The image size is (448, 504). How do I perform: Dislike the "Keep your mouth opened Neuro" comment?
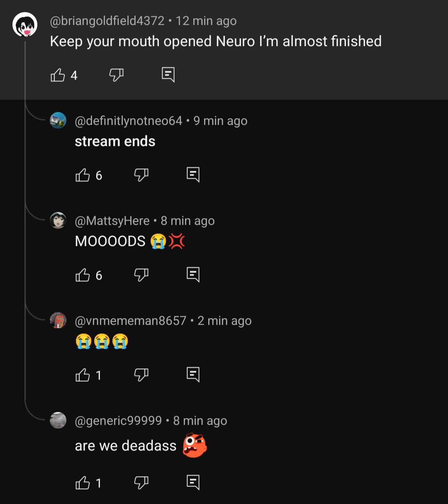[116, 75]
